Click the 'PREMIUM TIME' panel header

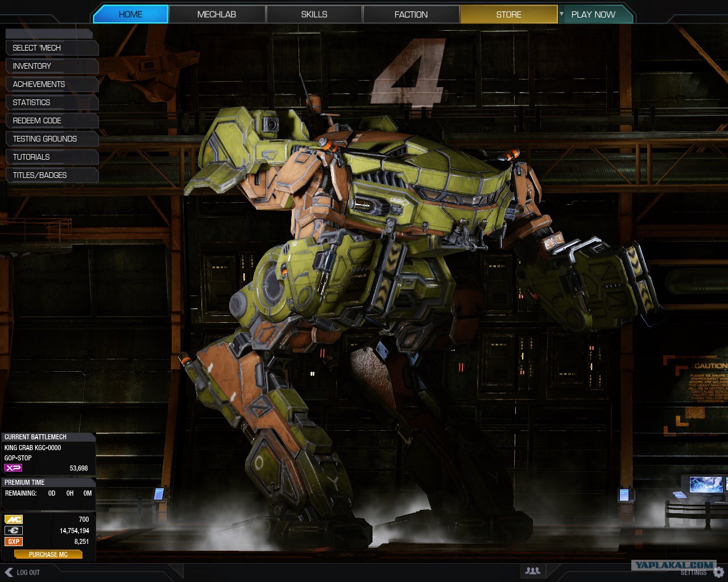[48, 483]
